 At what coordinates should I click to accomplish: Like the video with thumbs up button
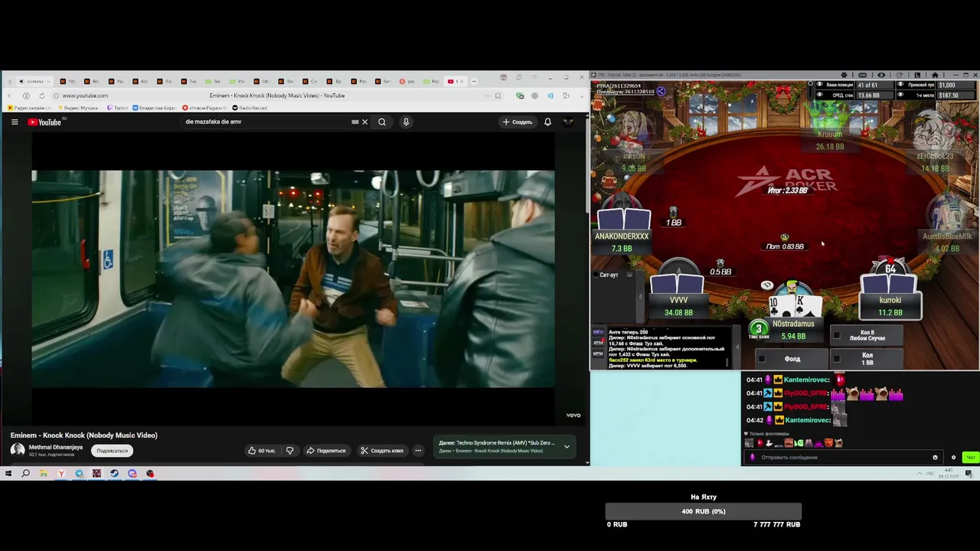pyautogui.click(x=261, y=451)
